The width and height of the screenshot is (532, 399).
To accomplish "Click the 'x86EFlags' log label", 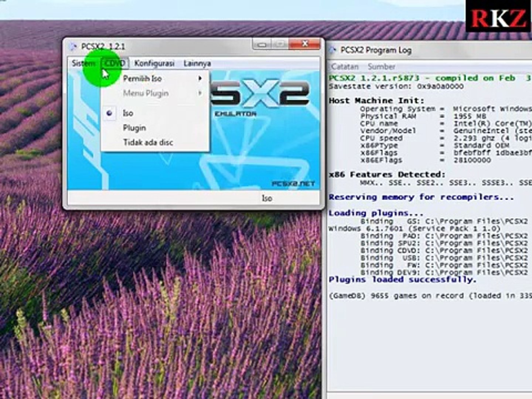I will [381, 160].
